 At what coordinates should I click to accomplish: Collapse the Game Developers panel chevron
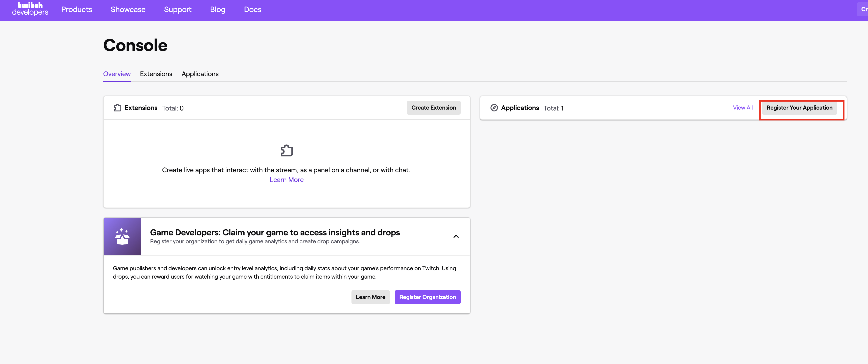456,236
